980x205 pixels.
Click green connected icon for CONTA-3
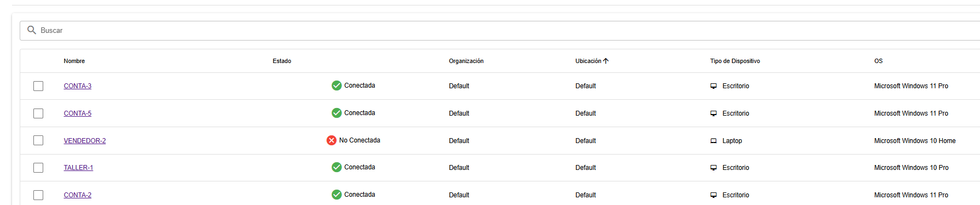pos(337,86)
